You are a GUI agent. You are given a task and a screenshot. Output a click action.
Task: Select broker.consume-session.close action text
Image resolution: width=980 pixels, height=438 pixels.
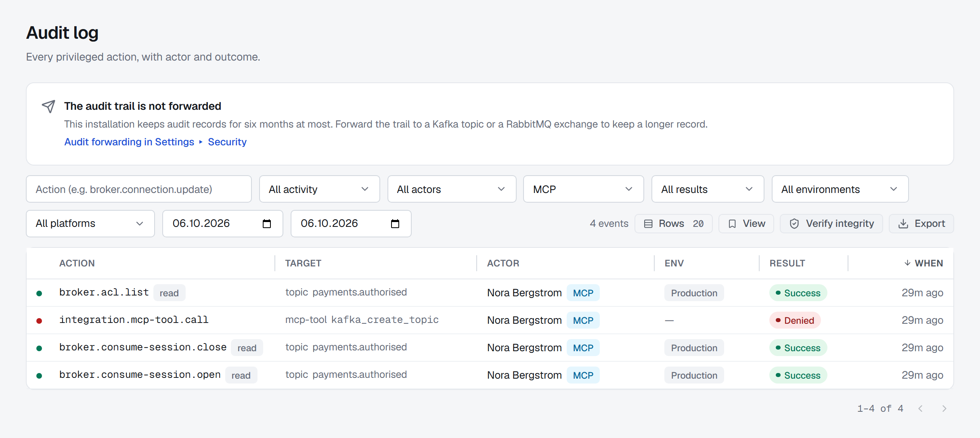(x=143, y=347)
